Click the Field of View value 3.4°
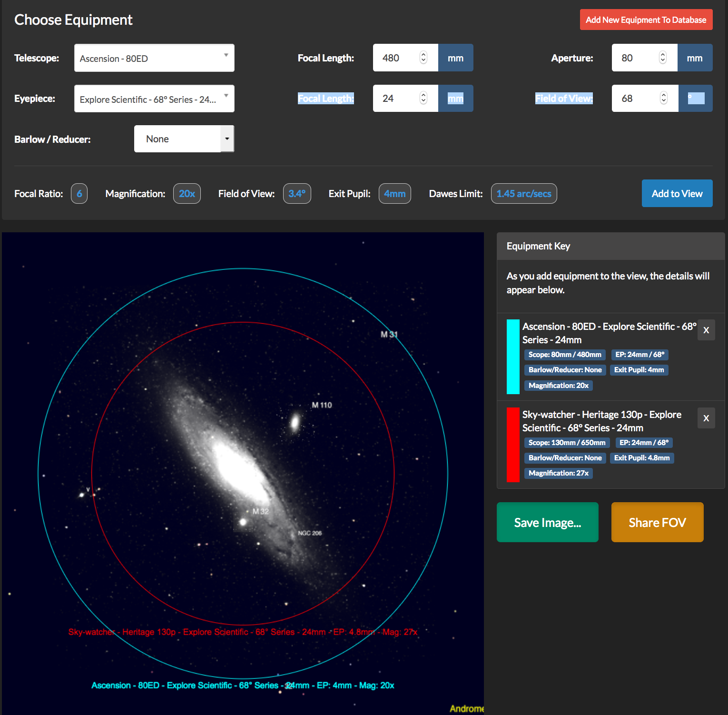This screenshot has height=715, width=728. 297,193
